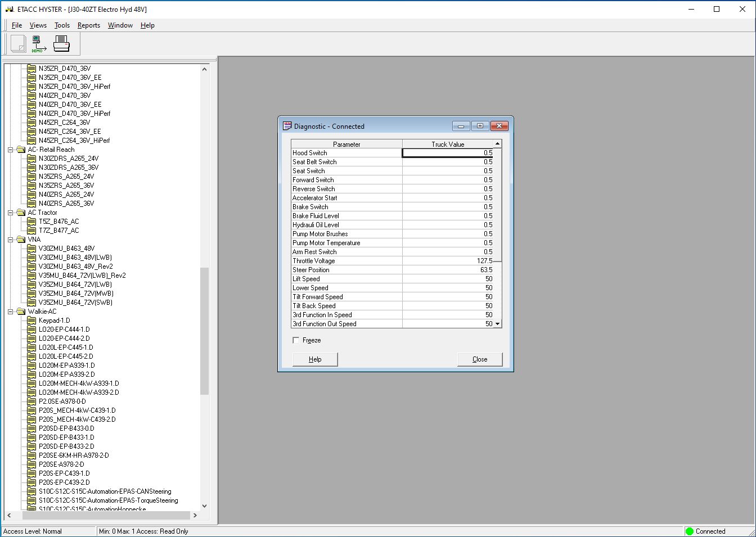Click the icon beside Keypad-1.D

[x=32, y=321]
